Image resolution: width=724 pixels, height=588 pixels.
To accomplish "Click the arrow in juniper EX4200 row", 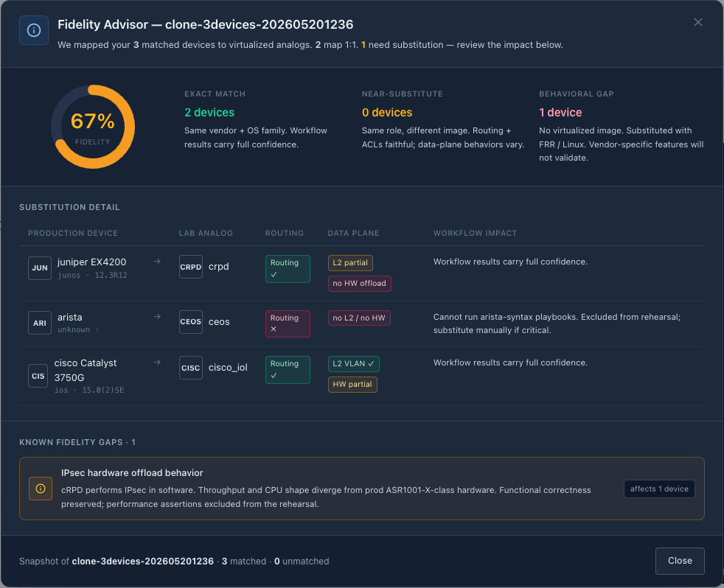I will point(157,262).
